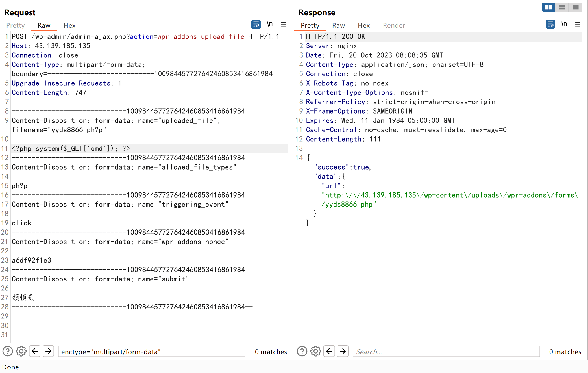The height and width of the screenshot is (373, 588).
Task: Click Request search field with enctype text
Action: 152,352
